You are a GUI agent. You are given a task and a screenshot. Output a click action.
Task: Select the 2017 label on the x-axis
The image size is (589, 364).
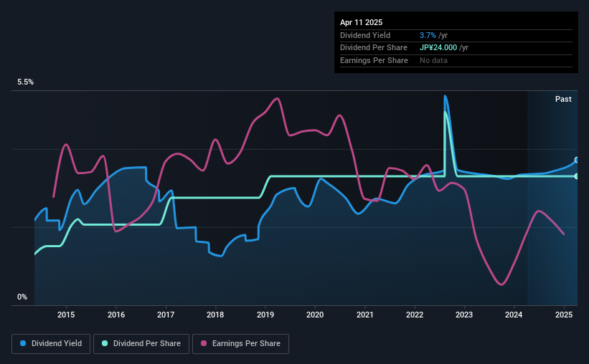166,315
